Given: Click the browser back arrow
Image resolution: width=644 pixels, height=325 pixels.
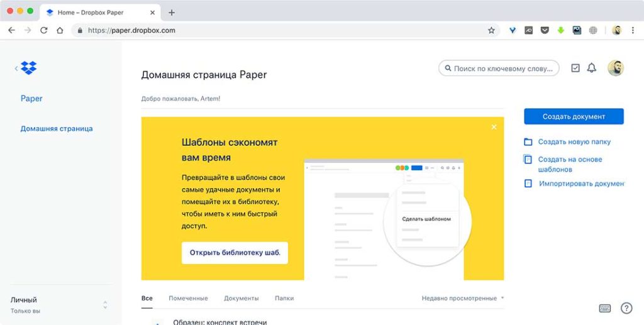Looking at the screenshot, I should click(11, 30).
